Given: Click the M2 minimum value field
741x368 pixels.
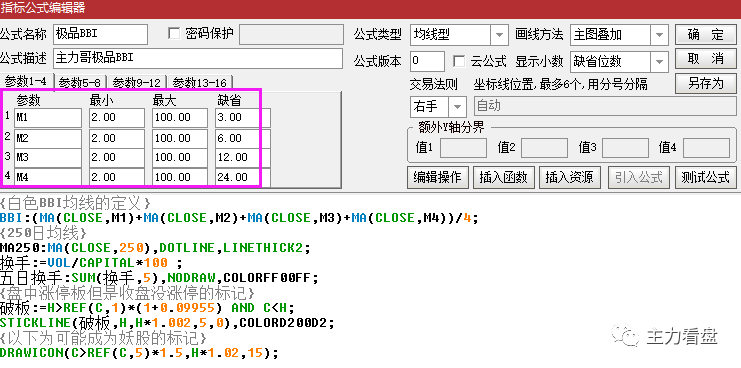Looking at the screenshot, I should click(x=117, y=138).
